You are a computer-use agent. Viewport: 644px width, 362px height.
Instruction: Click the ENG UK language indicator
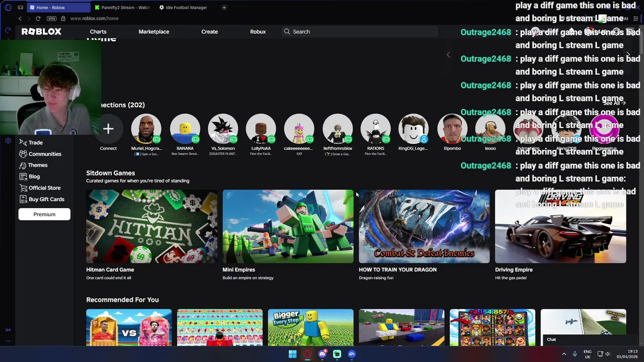588,354
